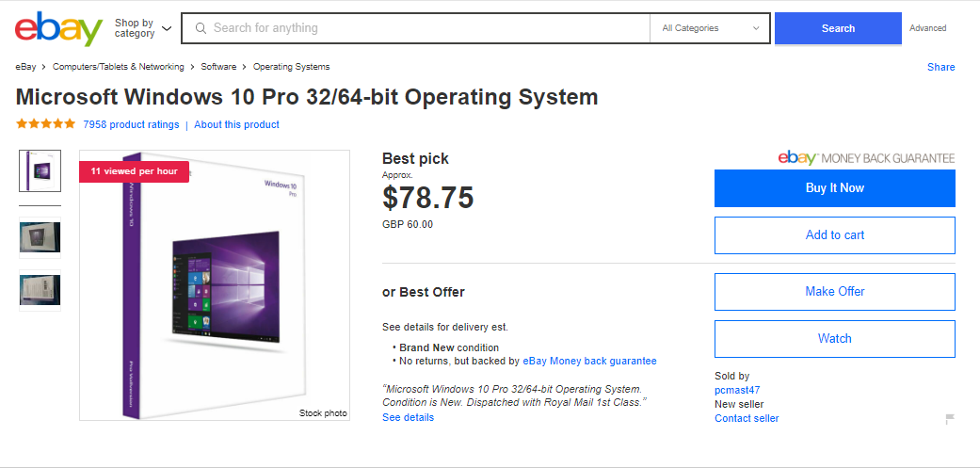Click the Share link
Image resolution: width=980 pixels, height=468 pixels.
tap(940, 67)
